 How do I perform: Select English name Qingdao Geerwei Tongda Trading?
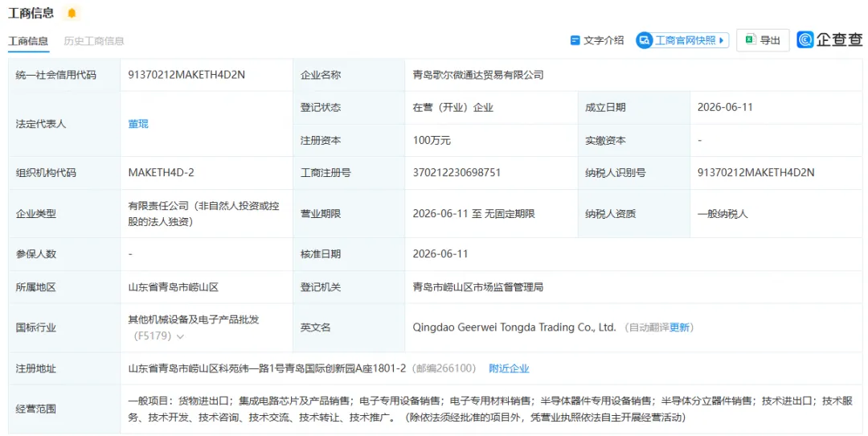tap(514, 327)
